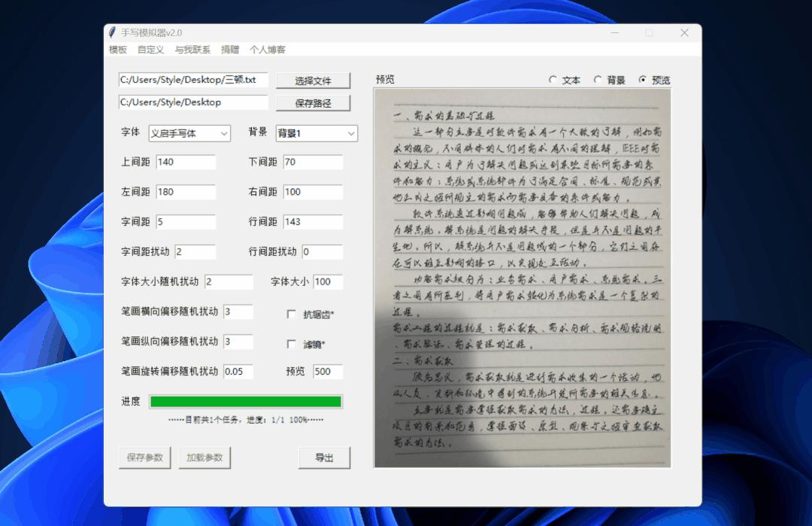Open the 与我联系 menu

(192, 50)
